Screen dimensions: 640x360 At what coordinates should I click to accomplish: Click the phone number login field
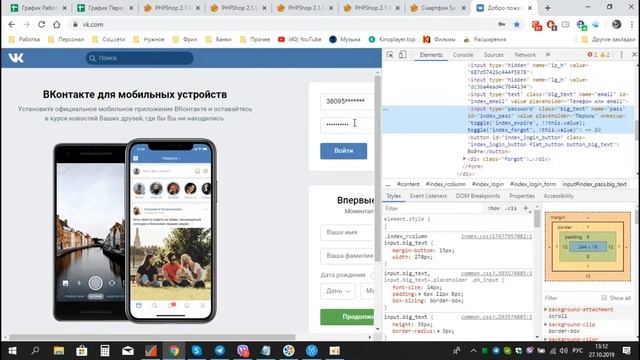point(347,101)
